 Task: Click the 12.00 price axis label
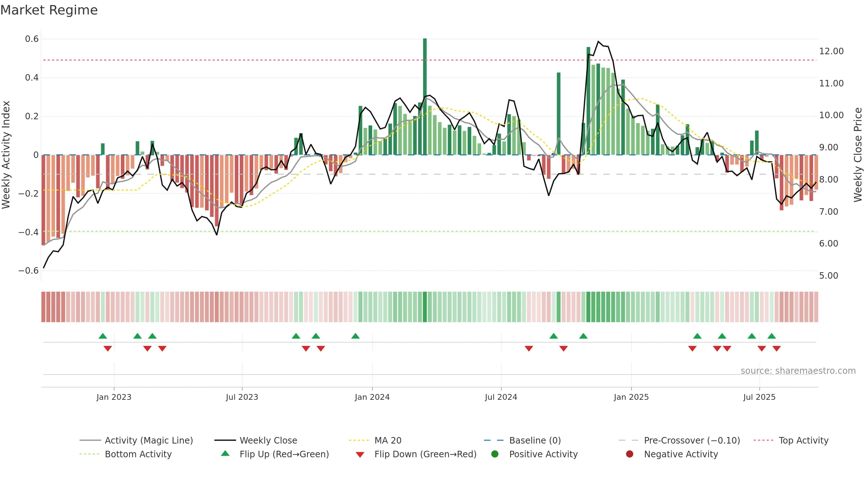coord(831,51)
